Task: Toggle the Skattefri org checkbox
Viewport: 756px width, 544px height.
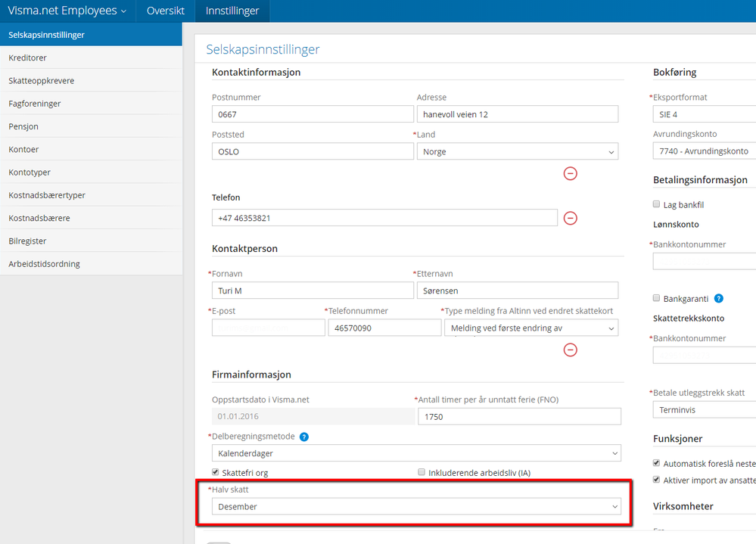Action: 216,472
